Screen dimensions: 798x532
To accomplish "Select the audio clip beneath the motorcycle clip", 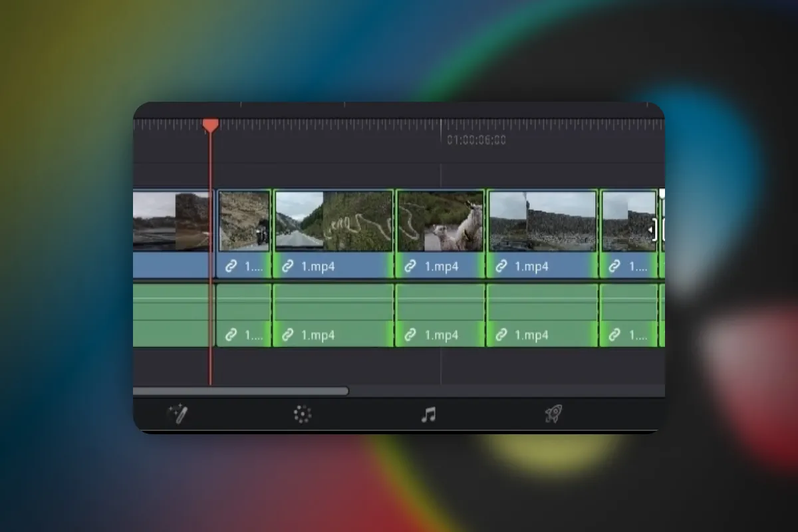I will [x=244, y=315].
